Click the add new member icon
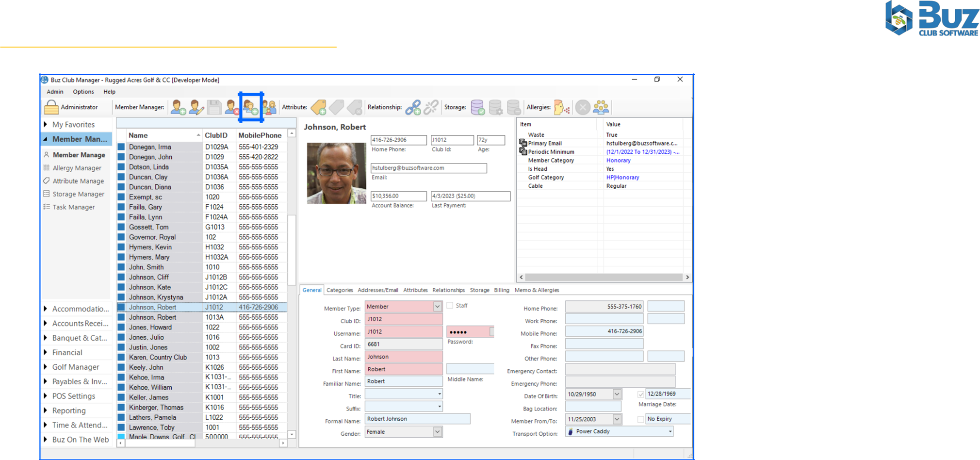Screen dimensions: 980x460 click(178, 107)
